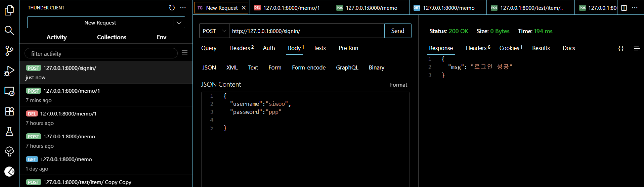Select GraphQL body type

click(x=347, y=67)
